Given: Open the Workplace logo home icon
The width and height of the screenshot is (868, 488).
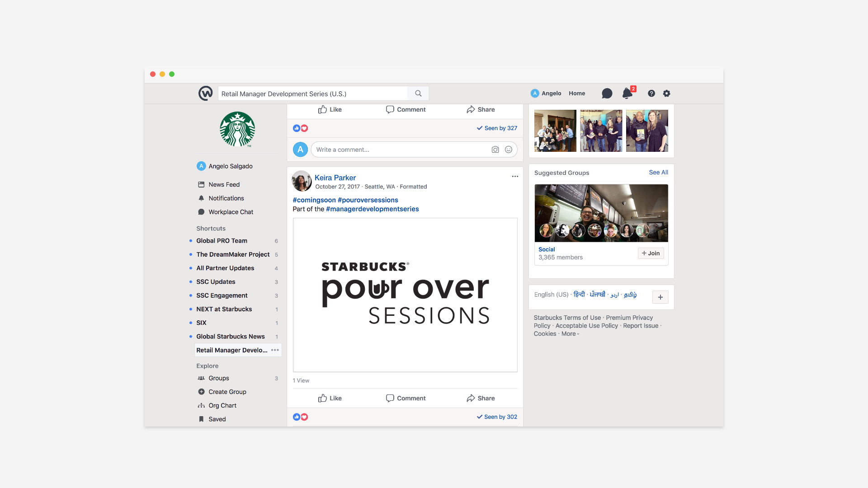Looking at the screenshot, I should pyautogui.click(x=205, y=94).
